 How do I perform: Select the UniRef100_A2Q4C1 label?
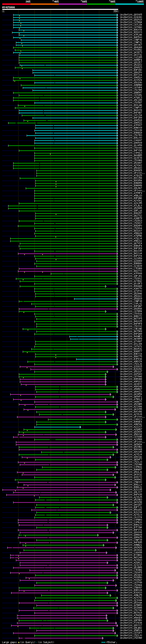point(131,562)
